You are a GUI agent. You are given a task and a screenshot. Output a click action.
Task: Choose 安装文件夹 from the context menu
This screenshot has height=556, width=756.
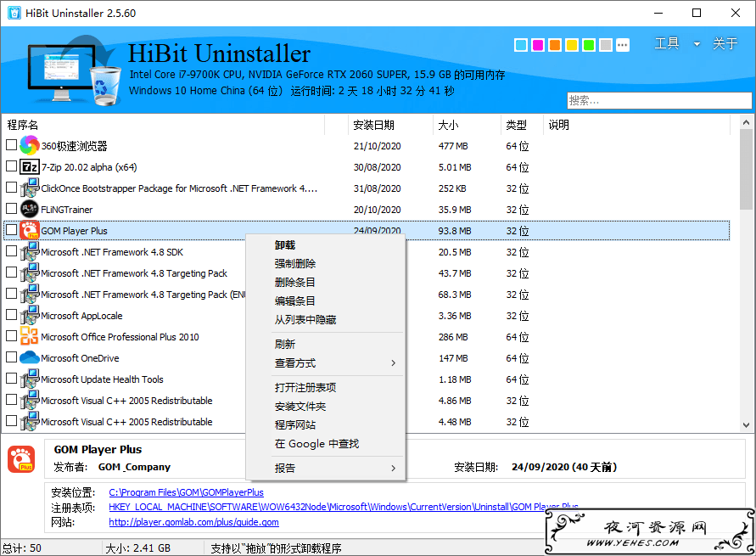[x=326, y=406]
